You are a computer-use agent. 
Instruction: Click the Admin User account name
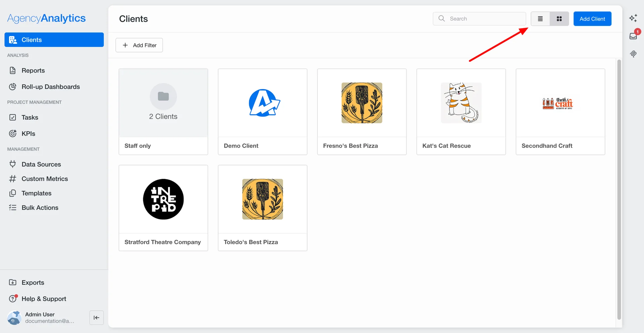coord(40,314)
